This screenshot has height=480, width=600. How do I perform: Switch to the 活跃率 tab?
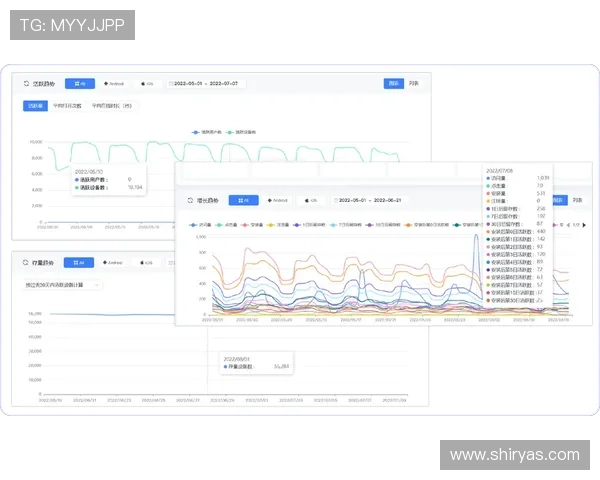[x=35, y=104]
